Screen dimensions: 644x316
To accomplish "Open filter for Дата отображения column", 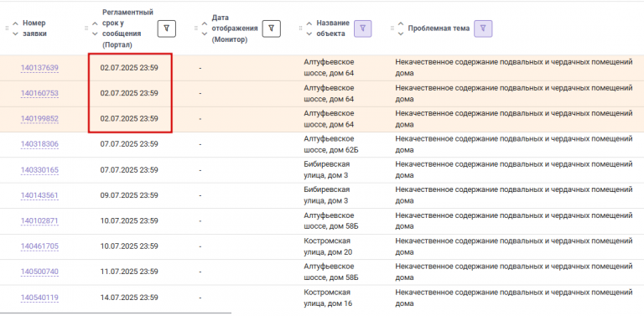I will point(271,28).
